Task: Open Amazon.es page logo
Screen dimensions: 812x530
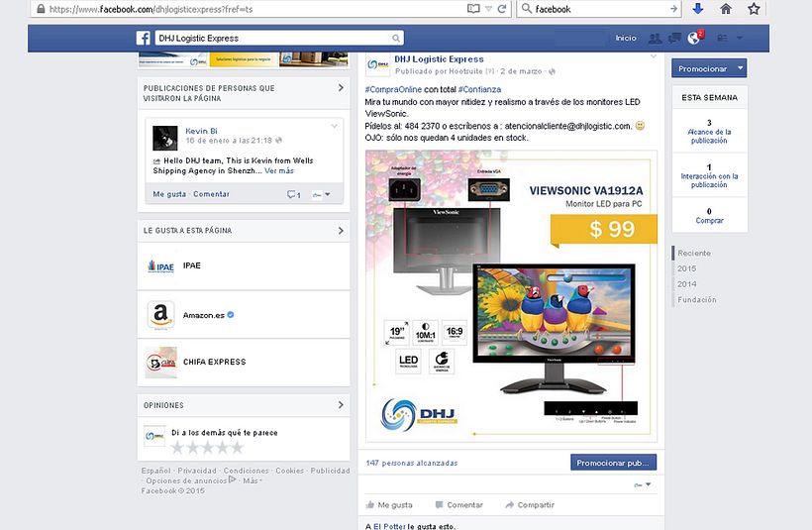Action: click(161, 315)
